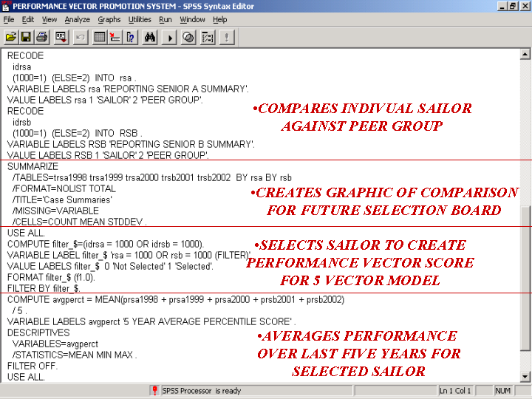Open the Run menu
The height and width of the screenshot is (399, 532).
166,20
